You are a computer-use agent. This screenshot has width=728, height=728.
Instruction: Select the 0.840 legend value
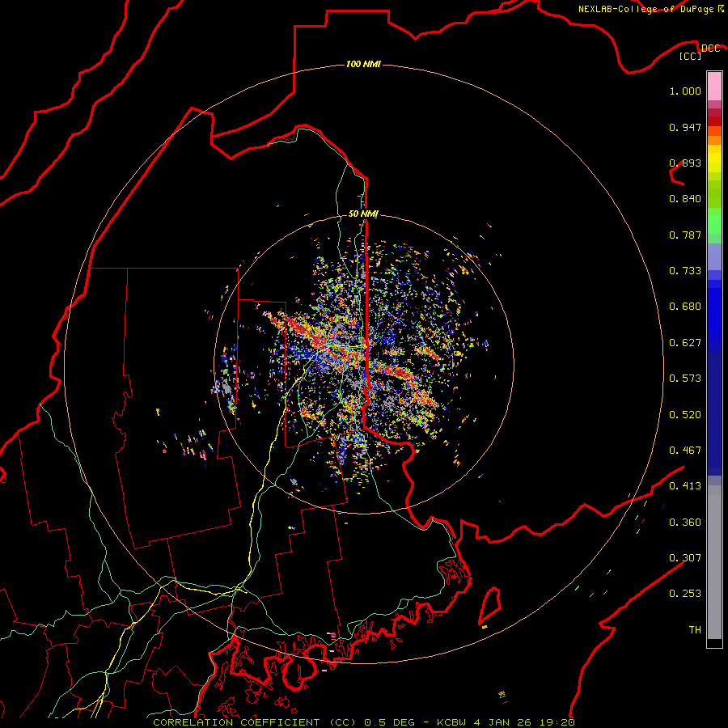(x=685, y=199)
